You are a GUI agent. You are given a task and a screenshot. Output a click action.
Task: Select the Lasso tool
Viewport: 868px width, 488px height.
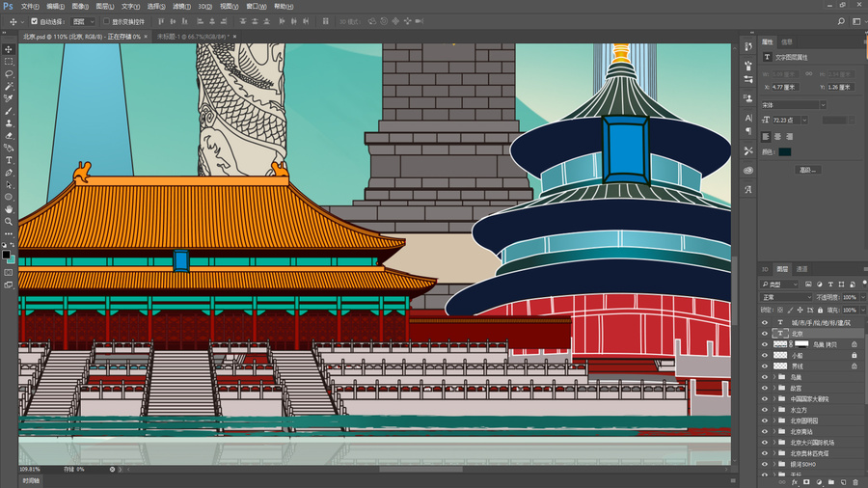point(9,74)
